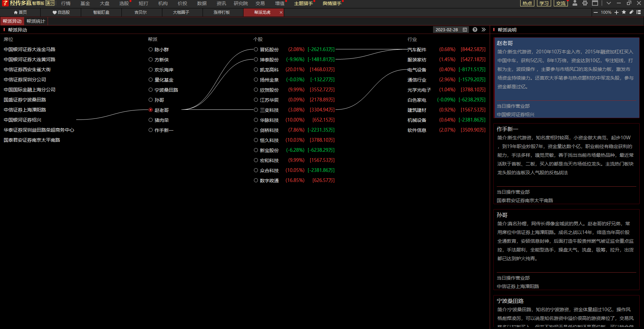Viewport: 644px width, 329px height.
Task: Zoom out with the minus icon
Action: (596, 12)
